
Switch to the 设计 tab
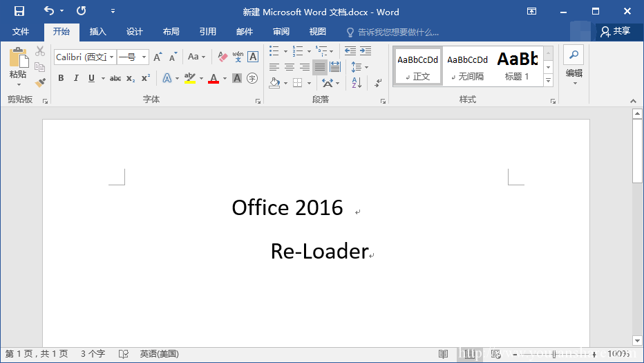coord(134,32)
